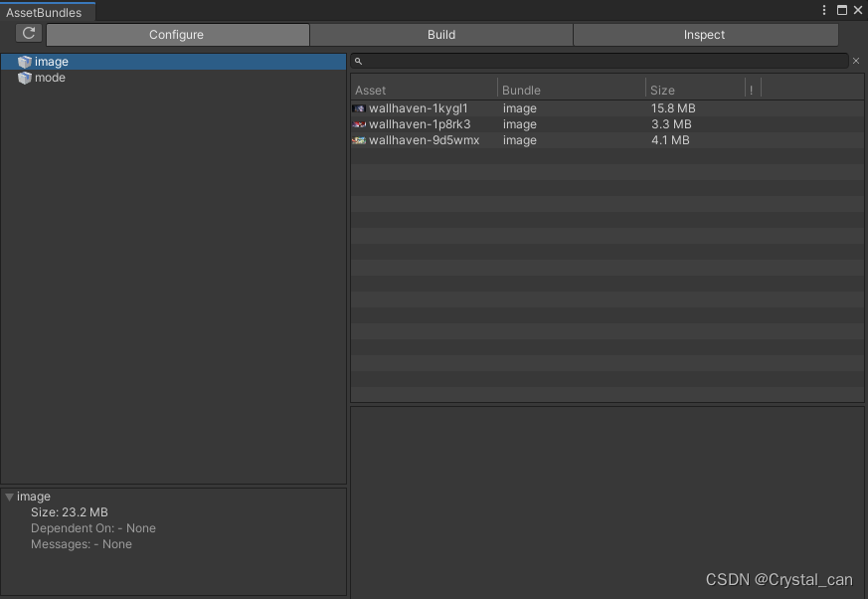Image resolution: width=868 pixels, height=599 pixels.
Task: Sort assets by the warning (!) column
Action: 751,90
